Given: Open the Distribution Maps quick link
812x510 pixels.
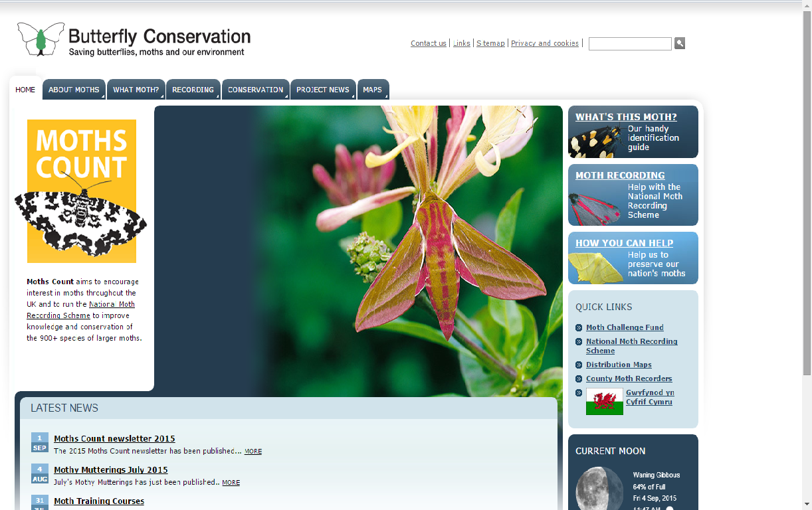Looking at the screenshot, I should click(x=618, y=365).
